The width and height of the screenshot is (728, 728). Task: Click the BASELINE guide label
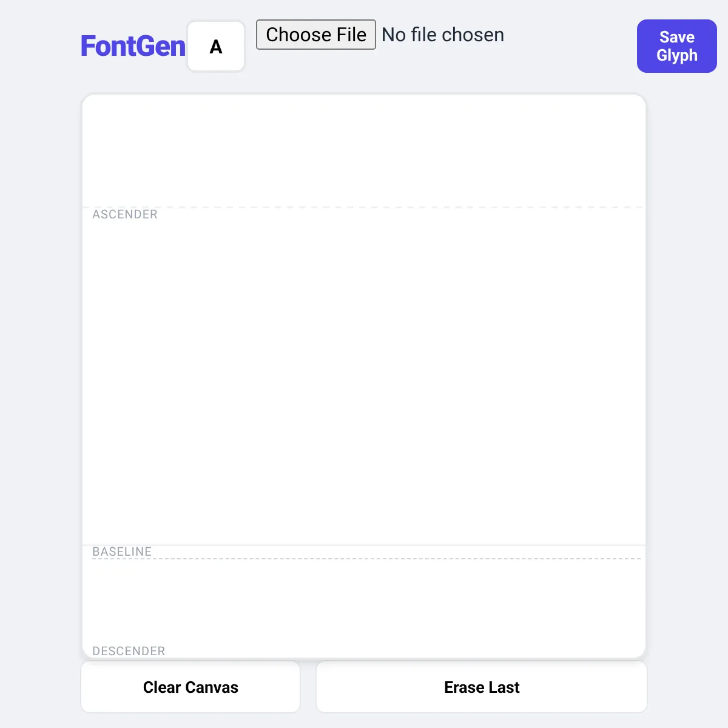(x=122, y=551)
